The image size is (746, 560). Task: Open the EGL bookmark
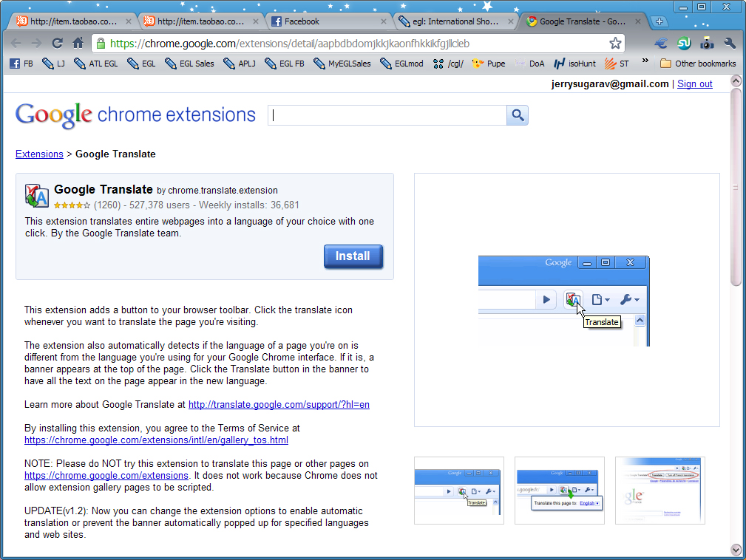(141, 64)
